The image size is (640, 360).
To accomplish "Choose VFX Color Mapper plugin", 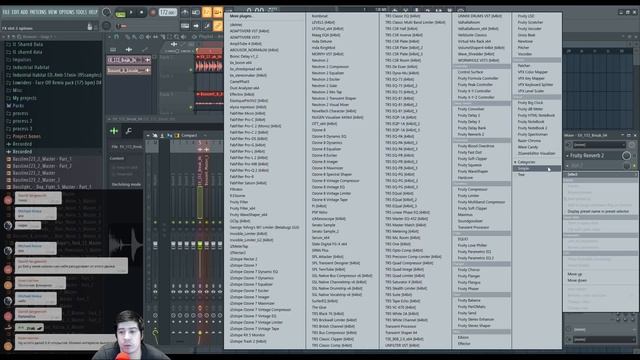I will point(533,72).
